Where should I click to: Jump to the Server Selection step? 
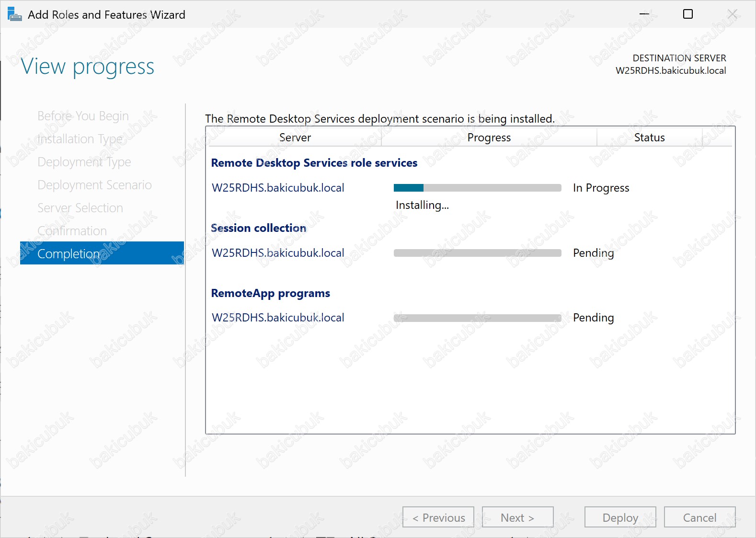[x=80, y=208]
